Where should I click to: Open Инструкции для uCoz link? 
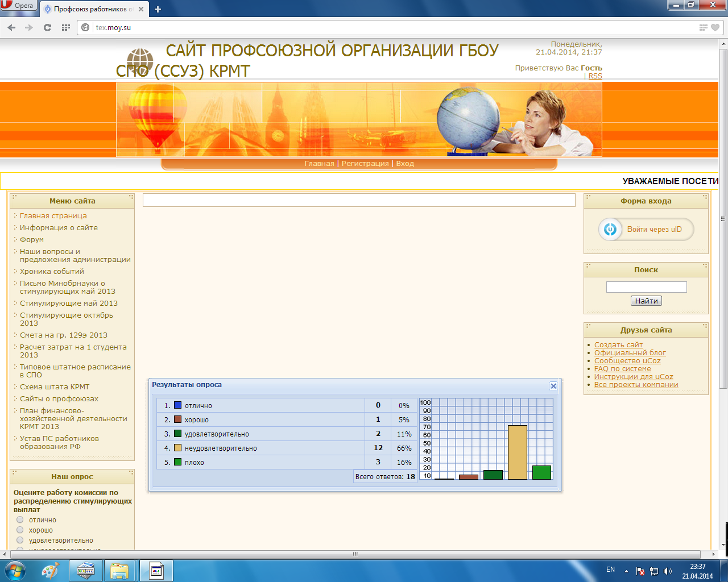(634, 377)
